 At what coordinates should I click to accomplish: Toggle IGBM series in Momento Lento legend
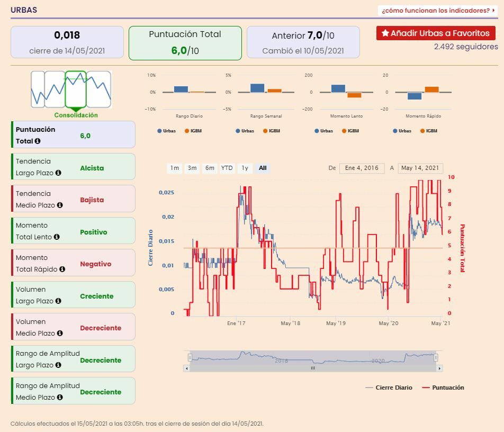(x=350, y=131)
